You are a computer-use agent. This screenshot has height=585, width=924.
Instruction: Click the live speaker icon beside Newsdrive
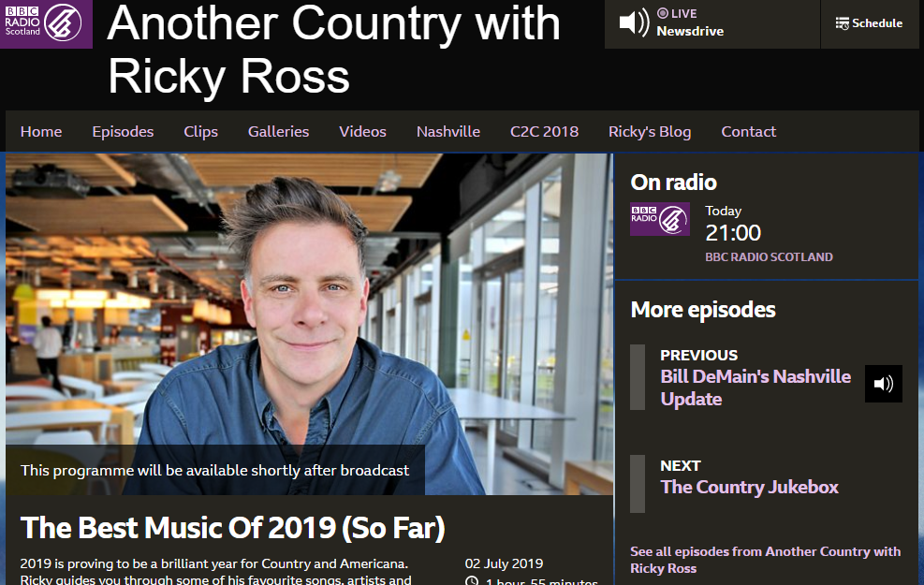tap(634, 23)
